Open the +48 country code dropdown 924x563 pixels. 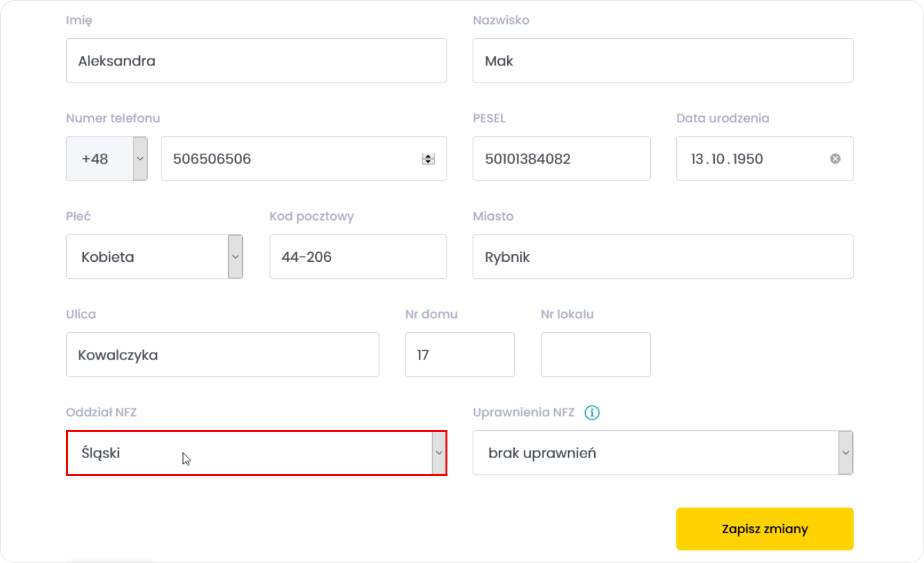107,159
